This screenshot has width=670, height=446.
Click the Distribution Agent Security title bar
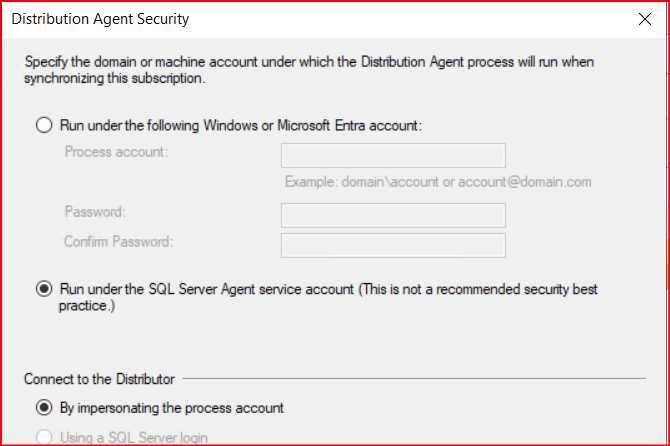[300, 19]
